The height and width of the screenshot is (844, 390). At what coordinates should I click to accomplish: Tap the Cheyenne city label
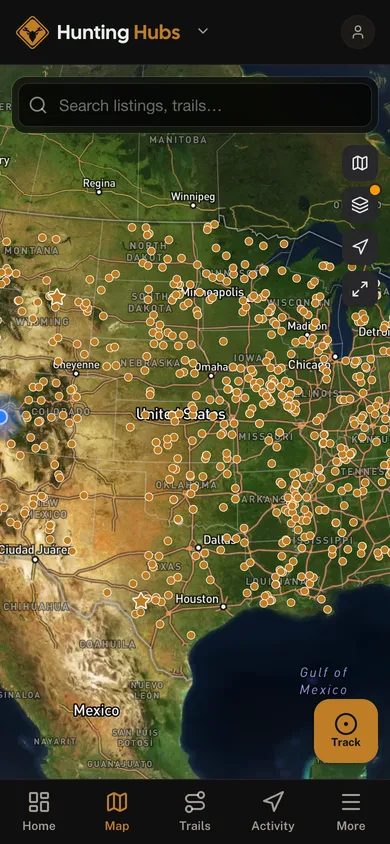tap(76, 364)
